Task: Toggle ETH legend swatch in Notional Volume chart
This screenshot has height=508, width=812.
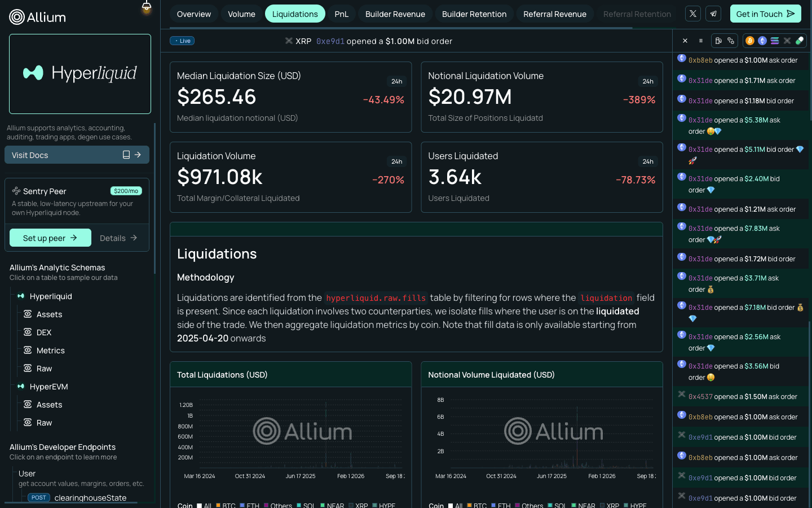Action: 493,506
